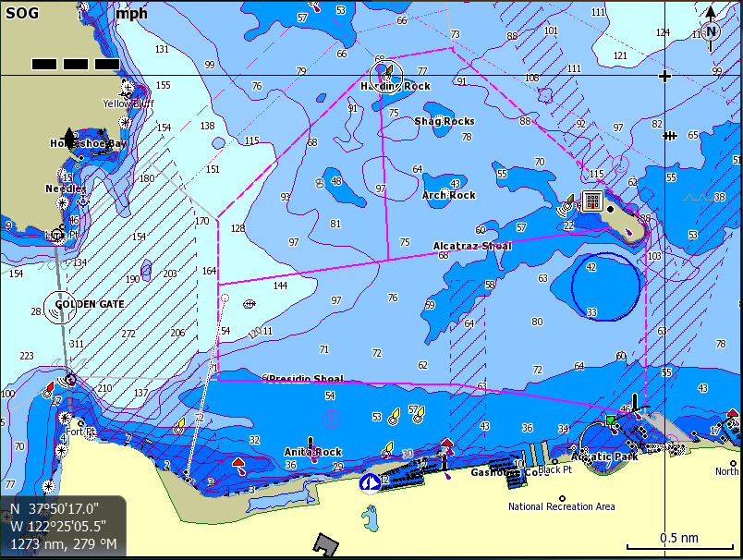Select the building facility icon on Alcatraz Island
The width and height of the screenshot is (743, 560).
pyautogui.click(x=592, y=201)
